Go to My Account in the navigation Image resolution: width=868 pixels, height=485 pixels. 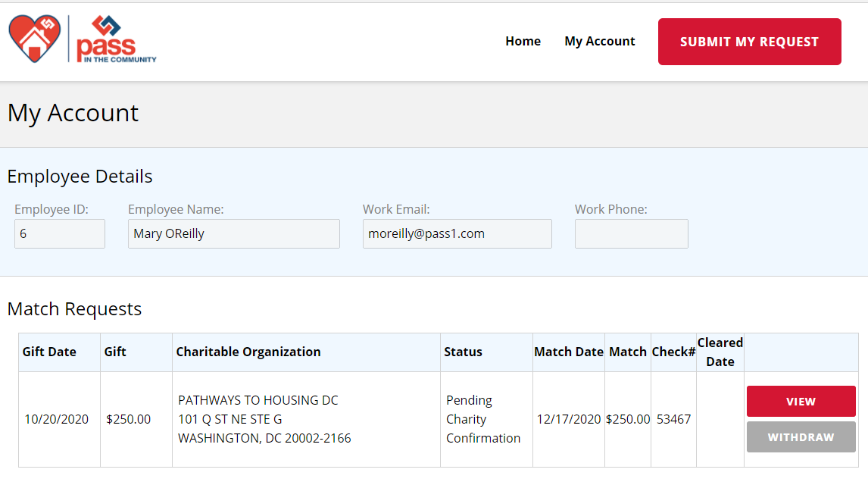coord(600,41)
